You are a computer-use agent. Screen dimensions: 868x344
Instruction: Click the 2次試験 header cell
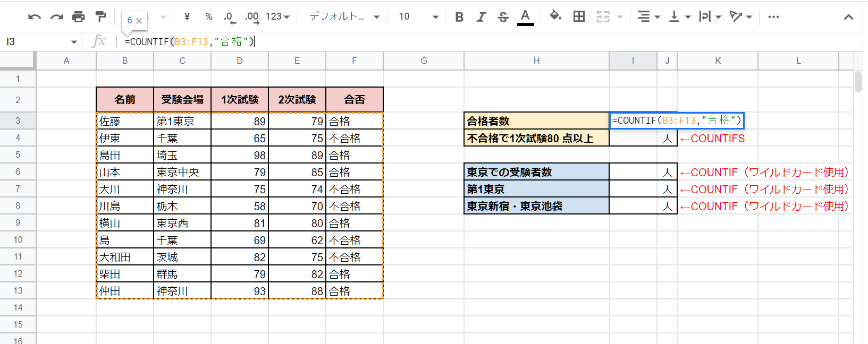pos(297,100)
